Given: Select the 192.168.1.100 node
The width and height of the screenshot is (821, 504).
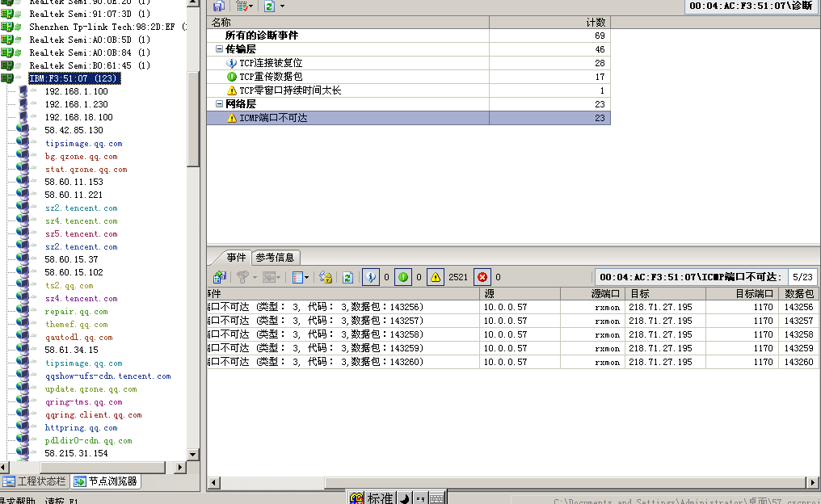Looking at the screenshot, I should click(x=76, y=91).
